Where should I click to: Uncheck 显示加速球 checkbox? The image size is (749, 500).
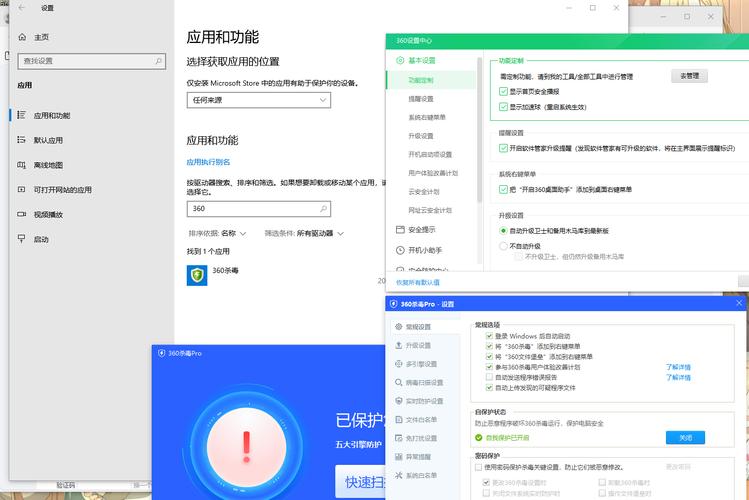coord(503,106)
